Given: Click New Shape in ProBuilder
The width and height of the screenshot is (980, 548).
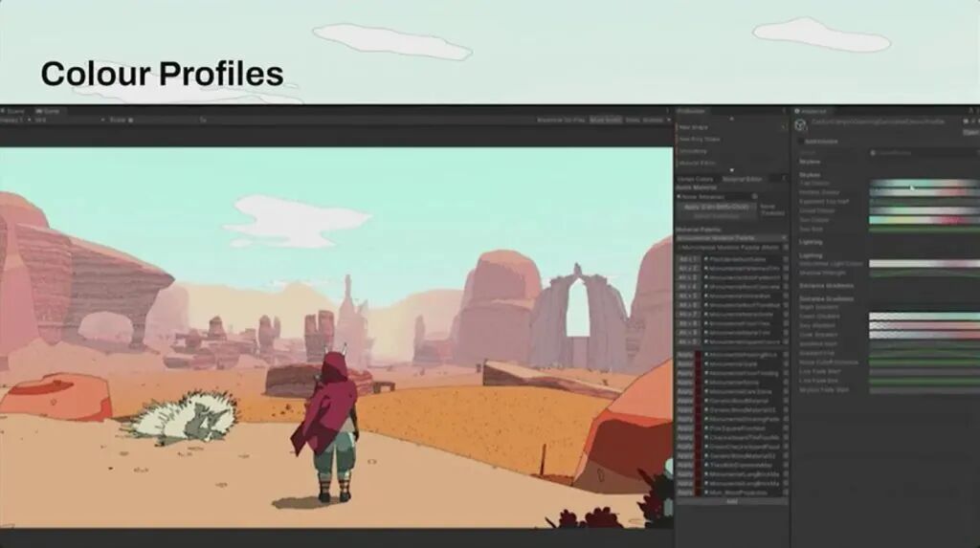Looking at the screenshot, I should click(693, 127).
